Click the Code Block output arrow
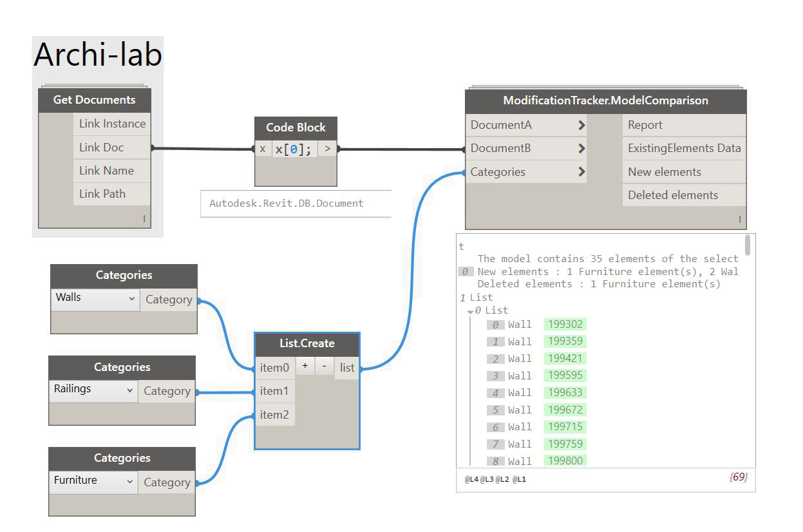 327,149
